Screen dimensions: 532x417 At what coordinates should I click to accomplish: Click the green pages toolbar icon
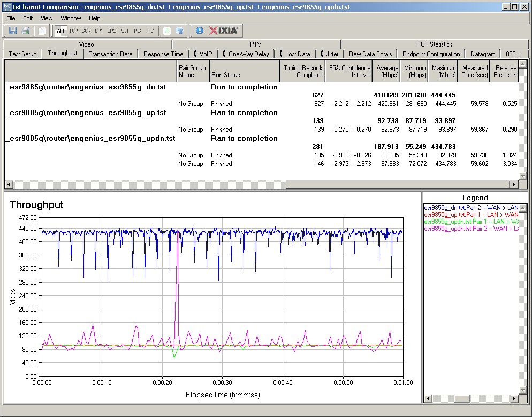167,31
